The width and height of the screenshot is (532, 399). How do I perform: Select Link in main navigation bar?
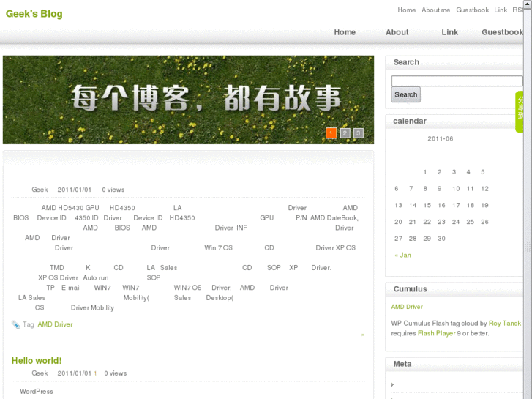449,32
